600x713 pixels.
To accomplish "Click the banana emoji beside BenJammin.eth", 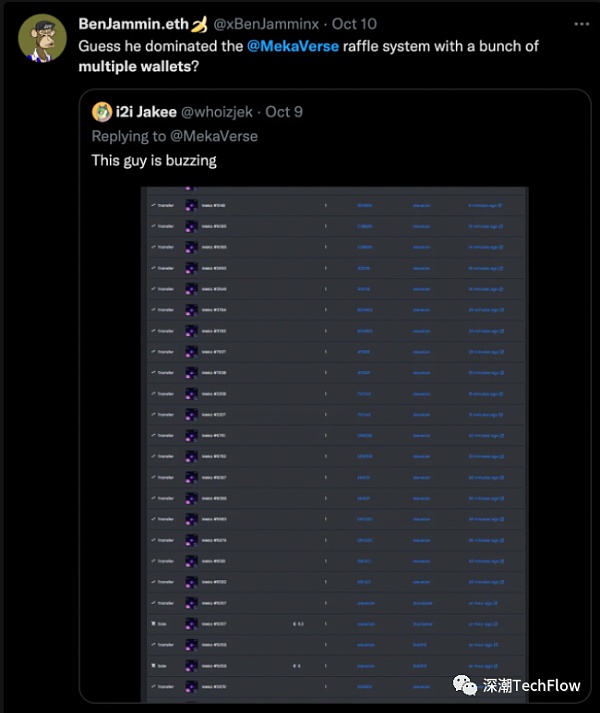I will 198,24.
